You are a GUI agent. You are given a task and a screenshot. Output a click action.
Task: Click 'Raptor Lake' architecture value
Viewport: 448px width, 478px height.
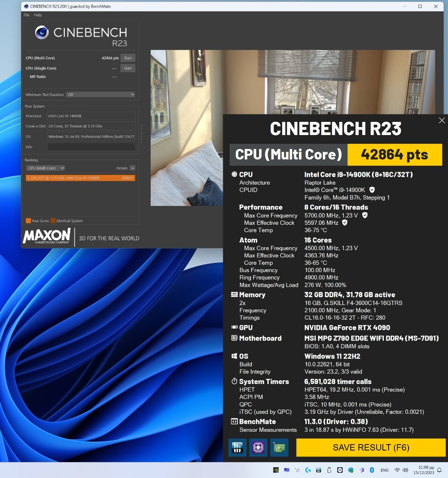pyautogui.click(x=320, y=182)
